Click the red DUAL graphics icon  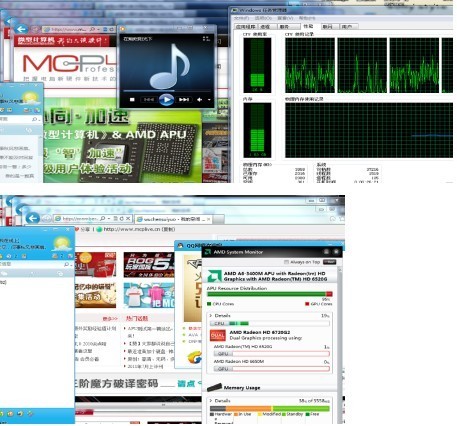(218, 335)
